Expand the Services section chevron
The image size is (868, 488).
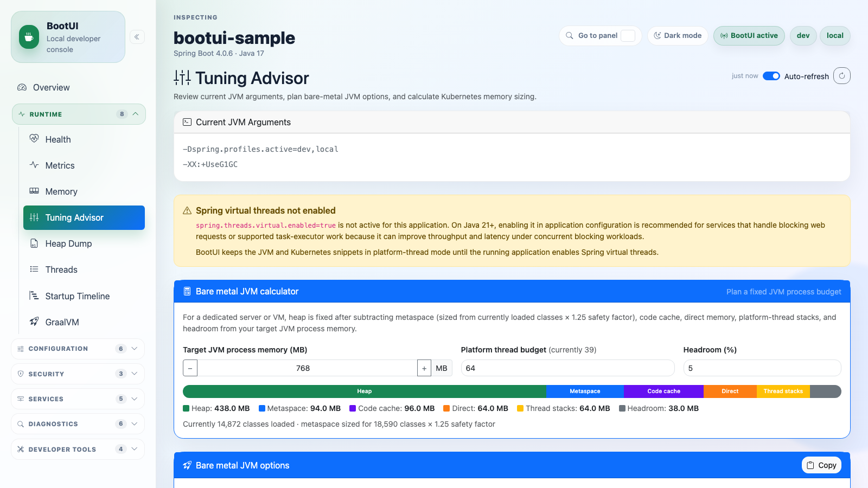pos(135,399)
